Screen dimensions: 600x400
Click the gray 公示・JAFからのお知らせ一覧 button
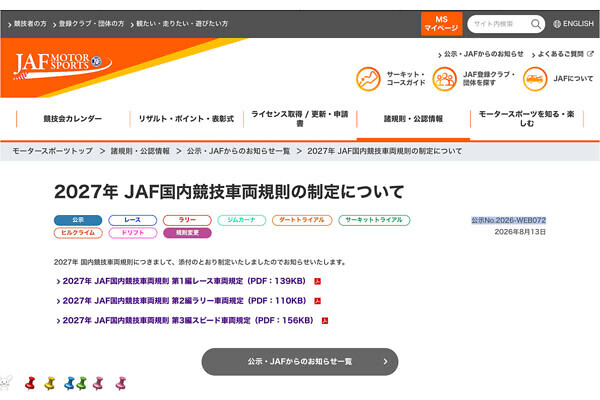(x=300, y=362)
